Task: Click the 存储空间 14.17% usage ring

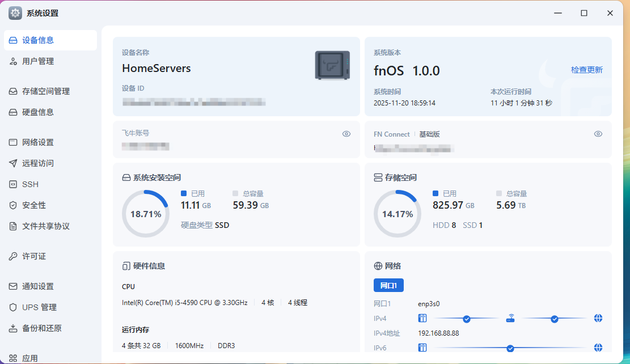Action: pyautogui.click(x=398, y=214)
